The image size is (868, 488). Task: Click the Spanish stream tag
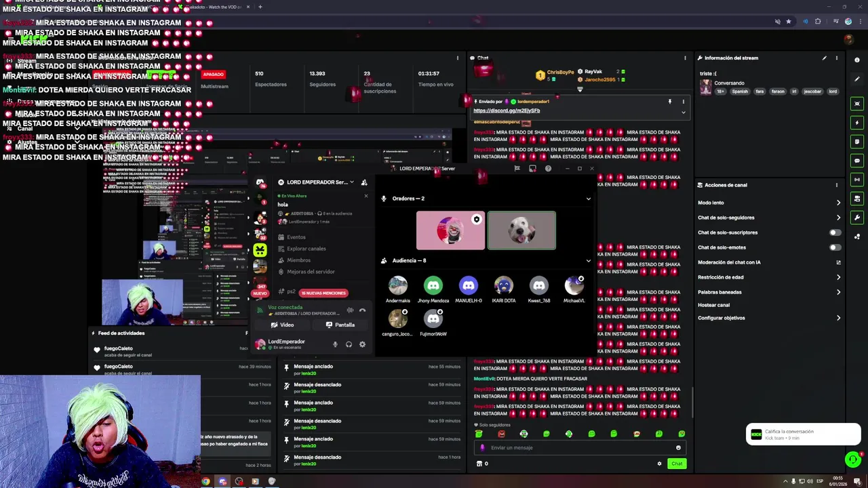(740, 91)
